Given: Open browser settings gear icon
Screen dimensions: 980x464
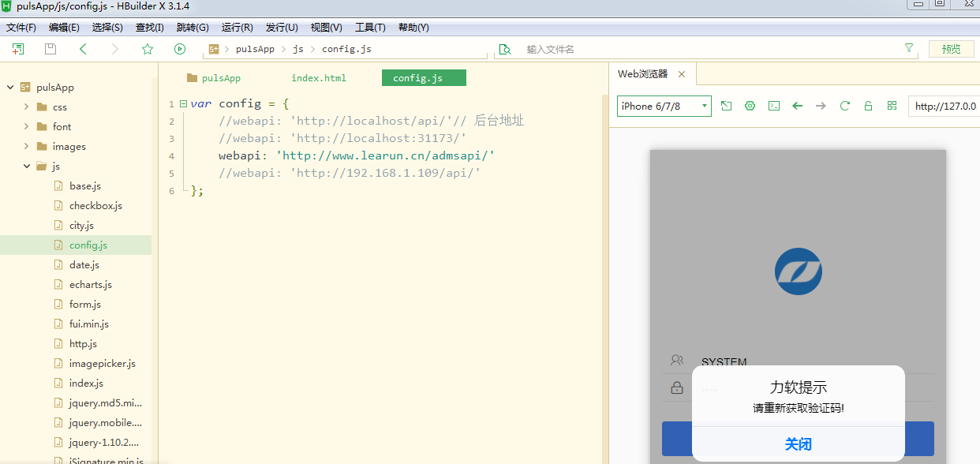Looking at the screenshot, I should click(x=750, y=106).
